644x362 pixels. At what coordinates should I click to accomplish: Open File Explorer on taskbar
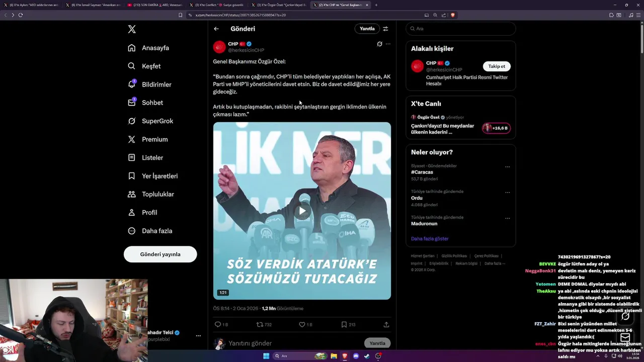coord(334,356)
